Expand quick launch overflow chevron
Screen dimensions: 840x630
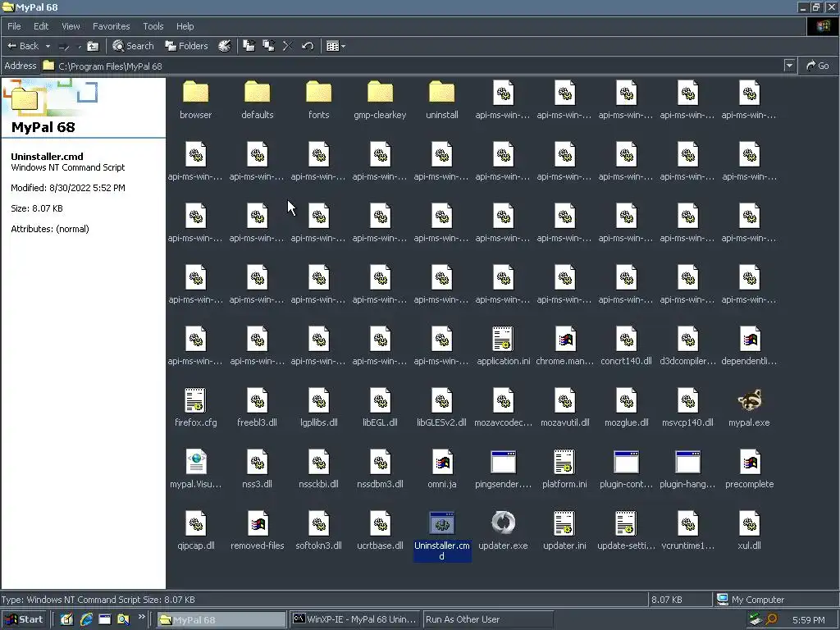click(x=141, y=617)
